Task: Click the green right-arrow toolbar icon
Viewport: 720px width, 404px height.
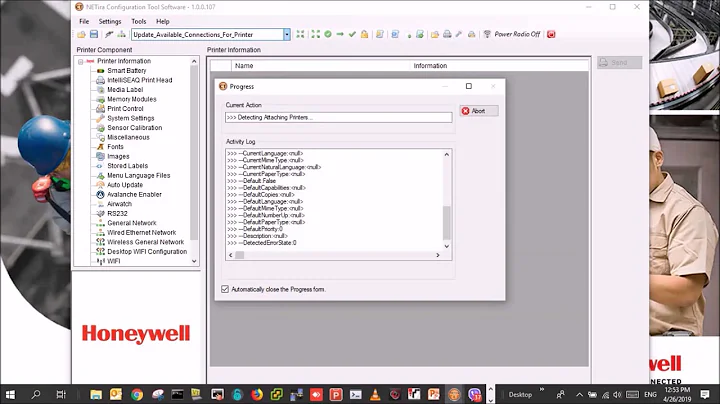Action: (x=340, y=34)
